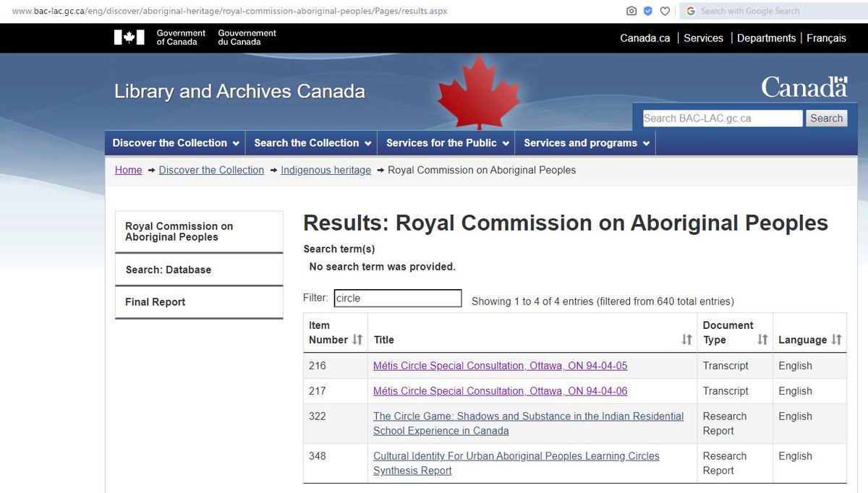
Task: Open Cultural Identity For Urban Aboriginal Peoples link
Action: (516, 463)
